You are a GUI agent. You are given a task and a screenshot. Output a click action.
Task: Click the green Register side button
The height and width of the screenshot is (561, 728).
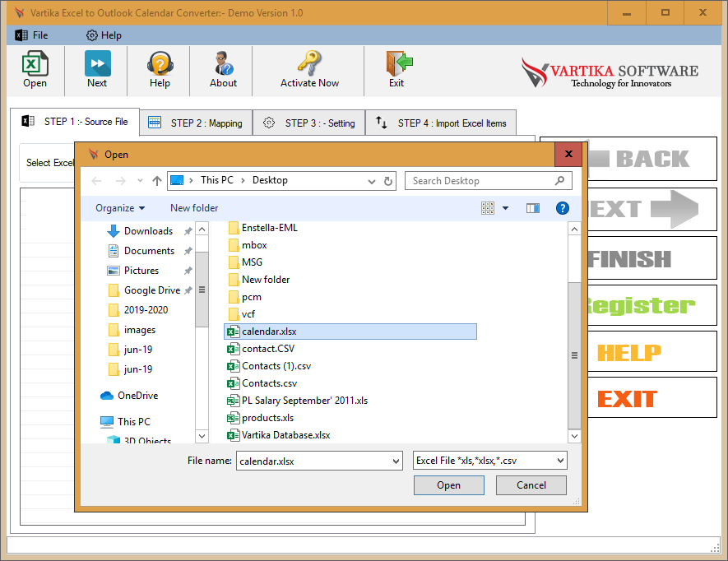(652, 305)
